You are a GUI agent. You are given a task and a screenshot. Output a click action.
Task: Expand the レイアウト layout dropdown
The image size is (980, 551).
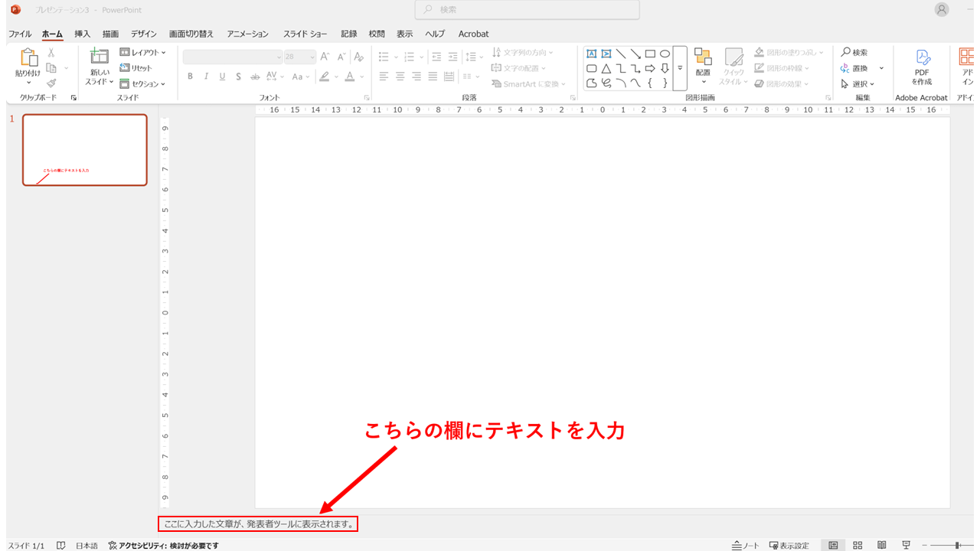[x=142, y=52]
